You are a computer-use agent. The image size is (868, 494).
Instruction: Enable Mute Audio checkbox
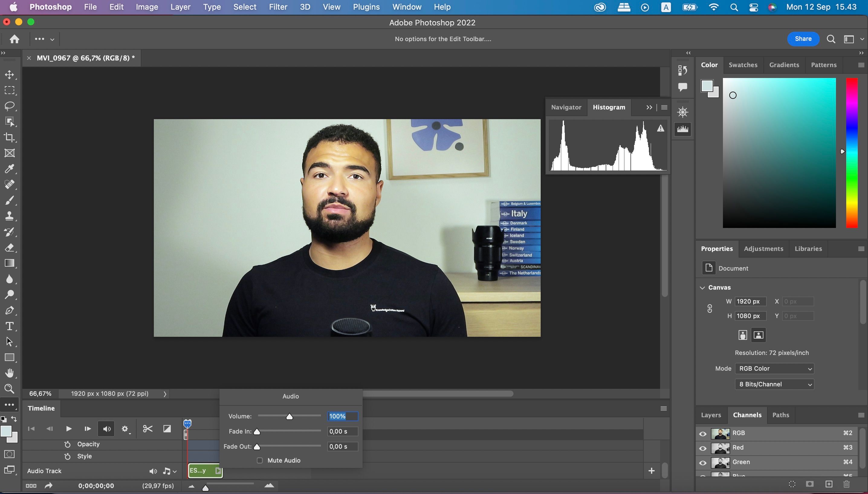coord(259,460)
